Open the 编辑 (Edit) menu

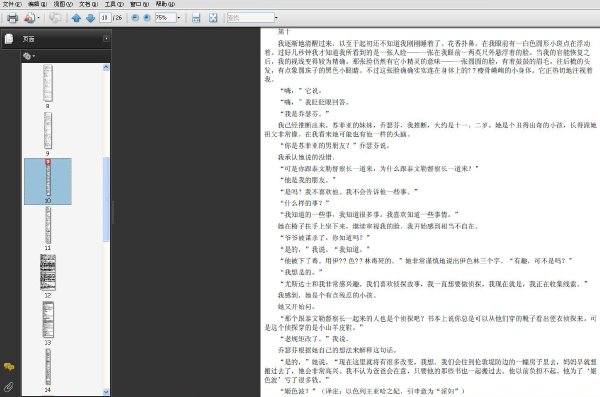[38, 4]
